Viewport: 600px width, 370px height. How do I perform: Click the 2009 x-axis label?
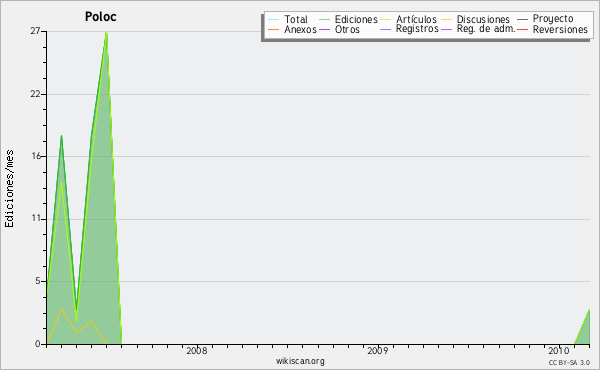click(378, 350)
